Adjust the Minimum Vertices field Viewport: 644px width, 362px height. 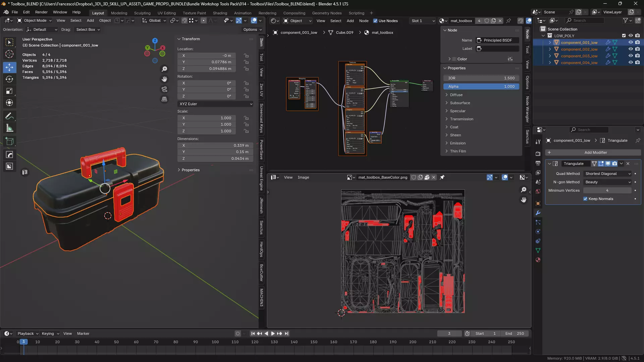(607, 190)
